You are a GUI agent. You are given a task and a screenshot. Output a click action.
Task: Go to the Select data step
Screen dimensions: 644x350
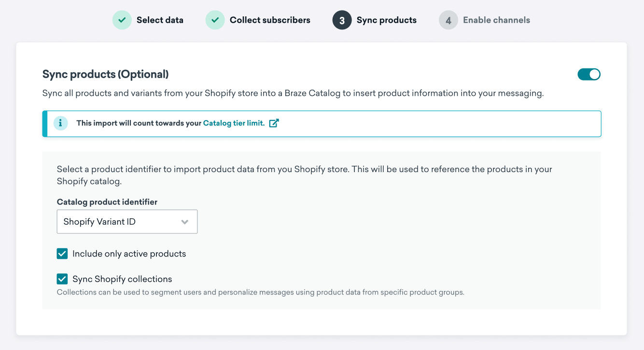[160, 20]
